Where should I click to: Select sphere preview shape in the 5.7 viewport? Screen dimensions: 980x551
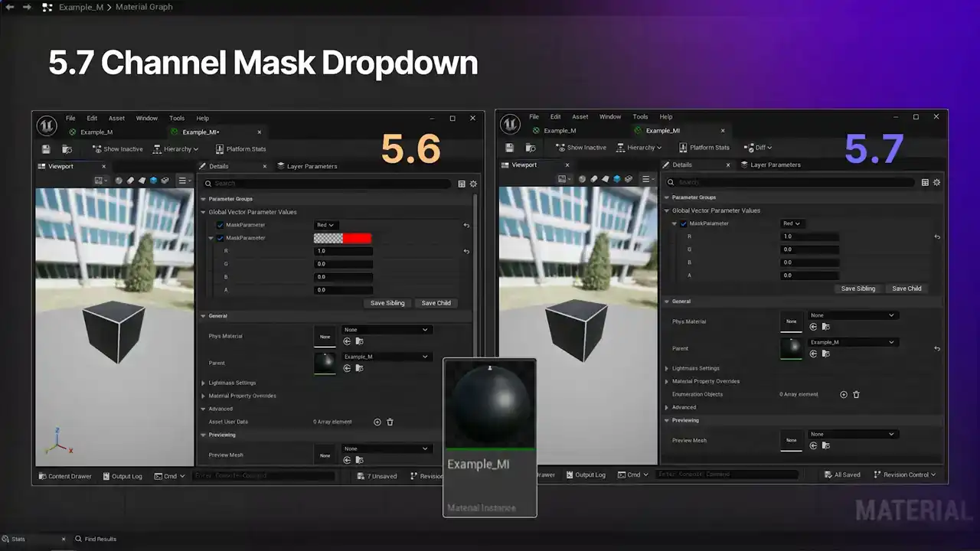(x=582, y=179)
